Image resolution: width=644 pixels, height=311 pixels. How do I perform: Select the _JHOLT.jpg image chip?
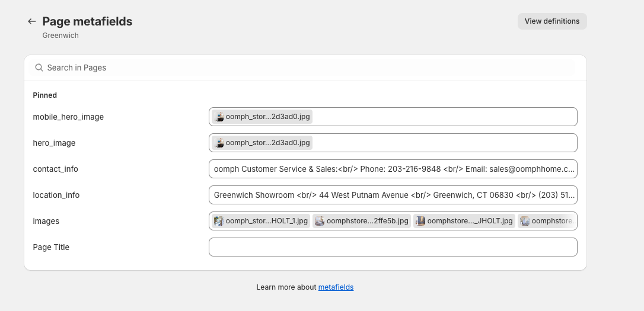[464, 221]
